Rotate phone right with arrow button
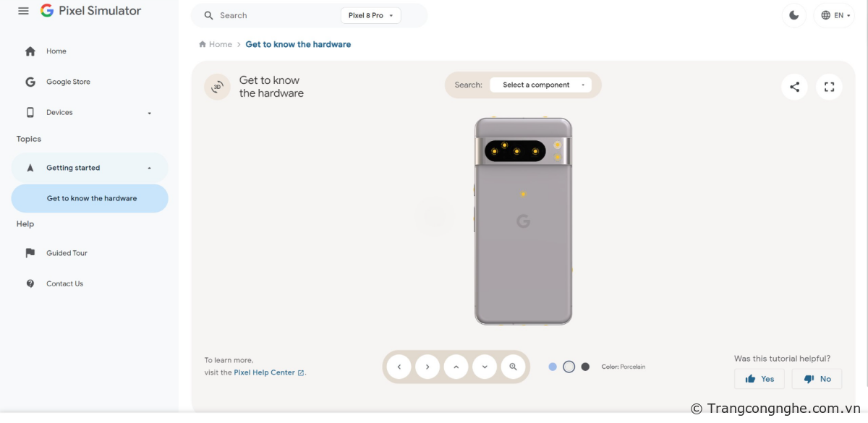868x423 pixels. (x=427, y=367)
